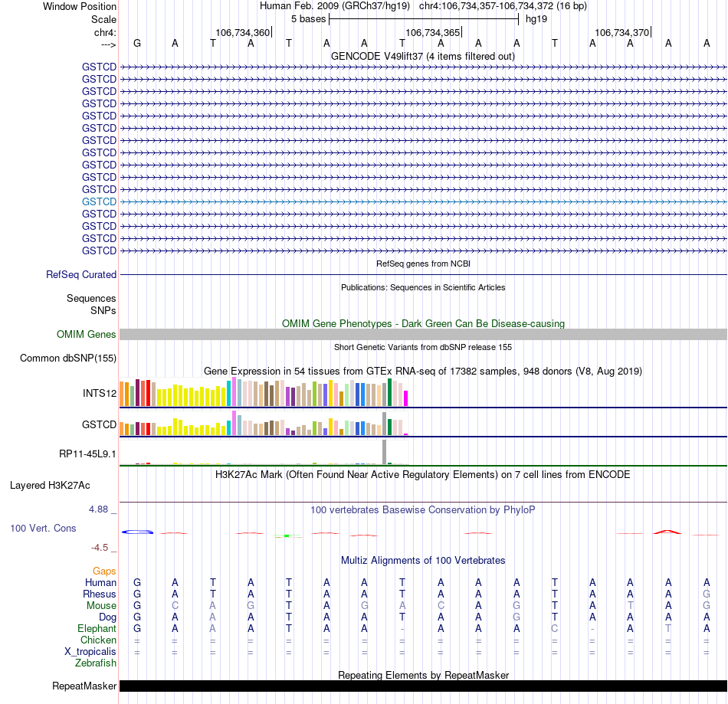Viewport: 728px width, 704px height.
Task: Open the 'H3K27Ac Mark' ENCODE track title
Action: click(x=423, y=474)
